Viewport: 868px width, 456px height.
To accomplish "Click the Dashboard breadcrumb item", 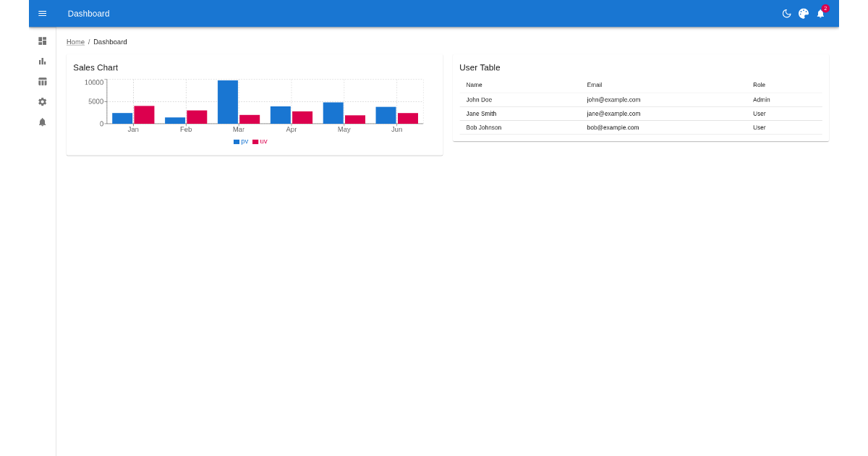I will tap(110, 42).
